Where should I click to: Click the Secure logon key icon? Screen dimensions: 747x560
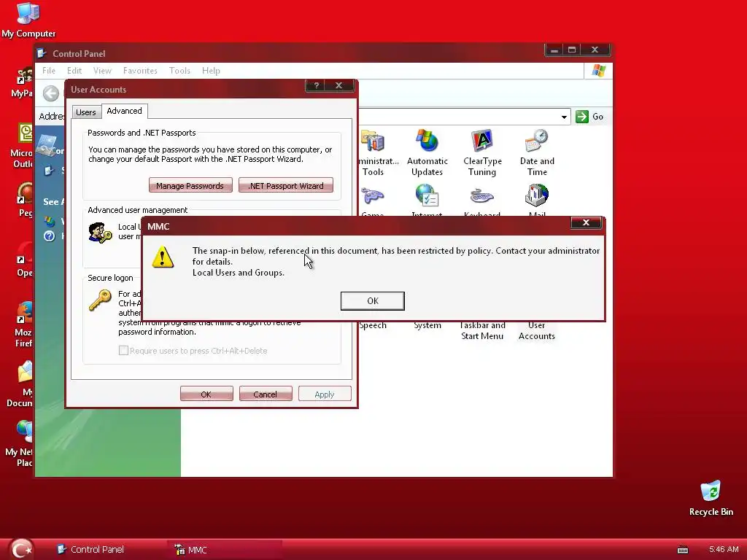click(100, 300)
